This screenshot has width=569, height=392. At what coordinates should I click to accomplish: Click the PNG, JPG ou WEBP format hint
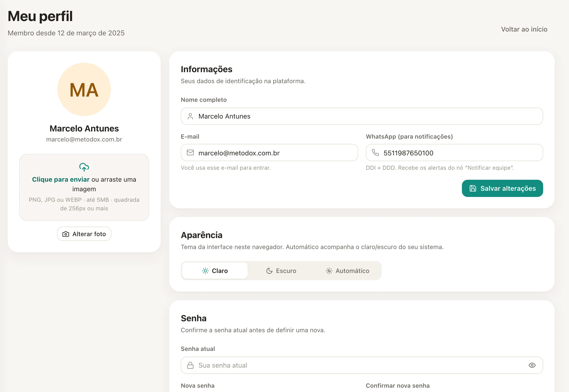coord(84,204)
